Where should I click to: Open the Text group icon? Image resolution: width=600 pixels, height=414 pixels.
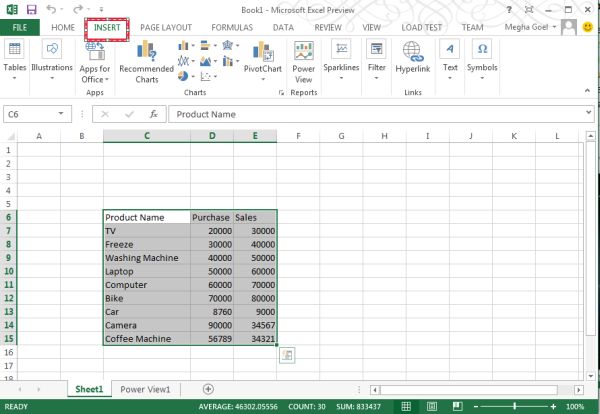click(x=450, y=49)
